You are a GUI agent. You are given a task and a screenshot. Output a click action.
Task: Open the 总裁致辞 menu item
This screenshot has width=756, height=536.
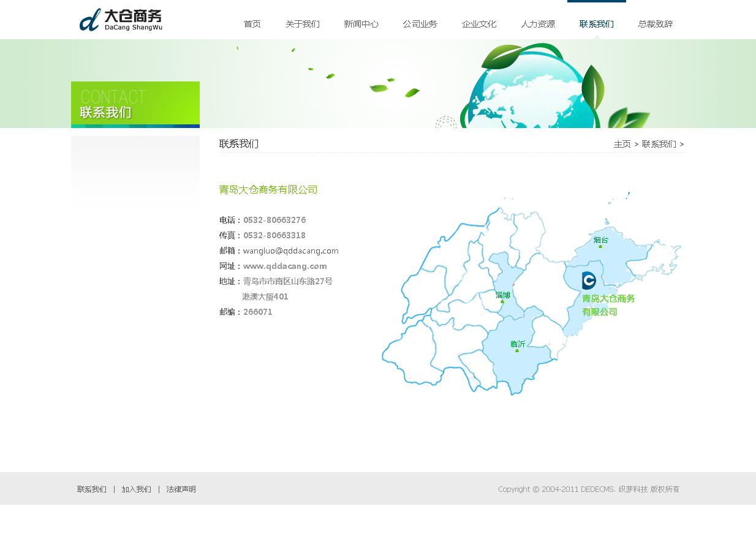click(655, 25)
